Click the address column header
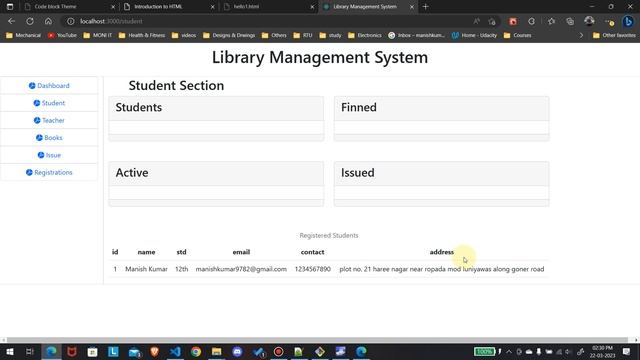 (442, 252)
